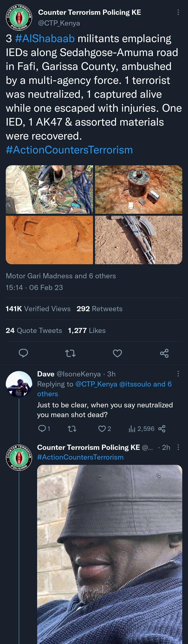Share Dave's reply
188x644 pixels.
click(x=162, y=429)
